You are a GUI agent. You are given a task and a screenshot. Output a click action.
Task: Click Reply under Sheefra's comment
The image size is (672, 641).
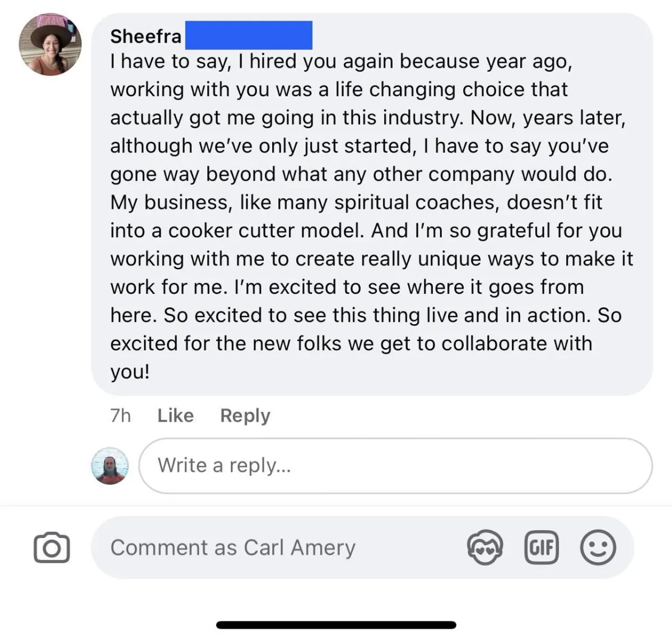245,415
